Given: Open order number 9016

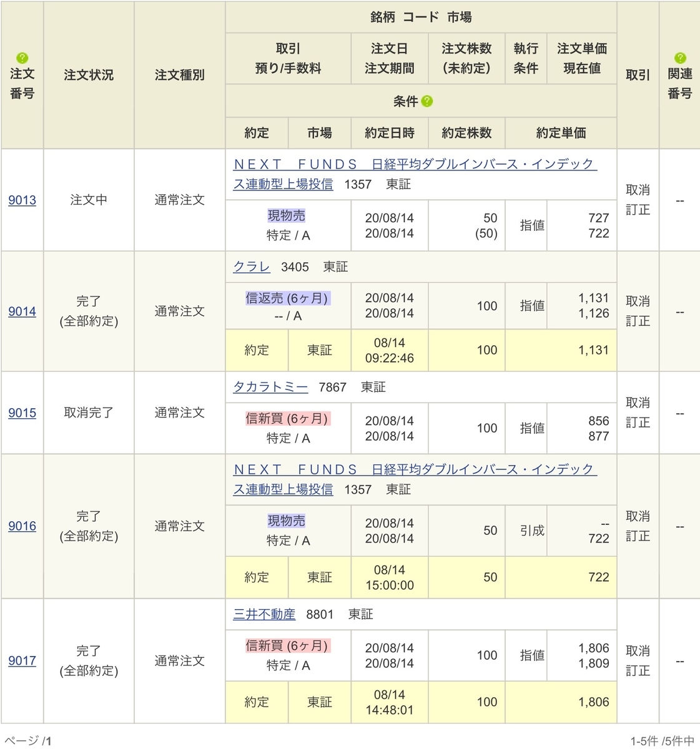Looking at the screenshot, I should tap(22, 526).
